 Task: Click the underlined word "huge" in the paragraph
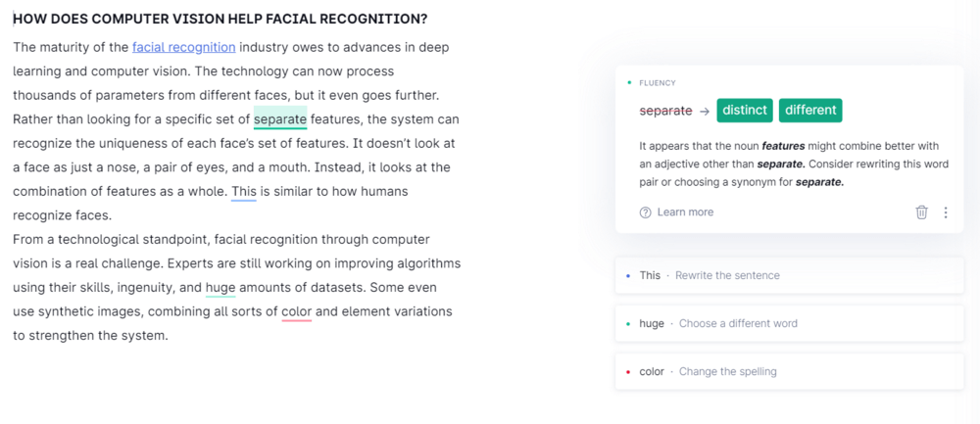click(x=220, y=287)
